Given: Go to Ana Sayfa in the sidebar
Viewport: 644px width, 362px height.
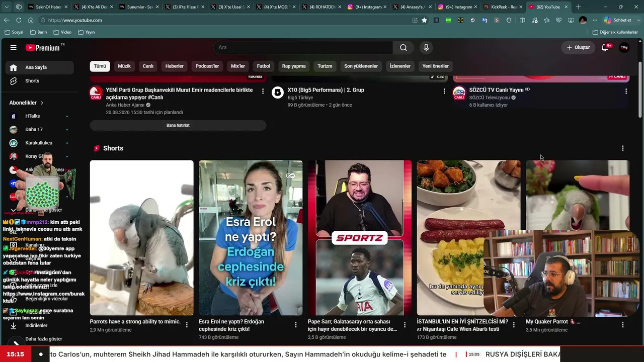Looking at the screenshot, I should (x=40, y=67).
